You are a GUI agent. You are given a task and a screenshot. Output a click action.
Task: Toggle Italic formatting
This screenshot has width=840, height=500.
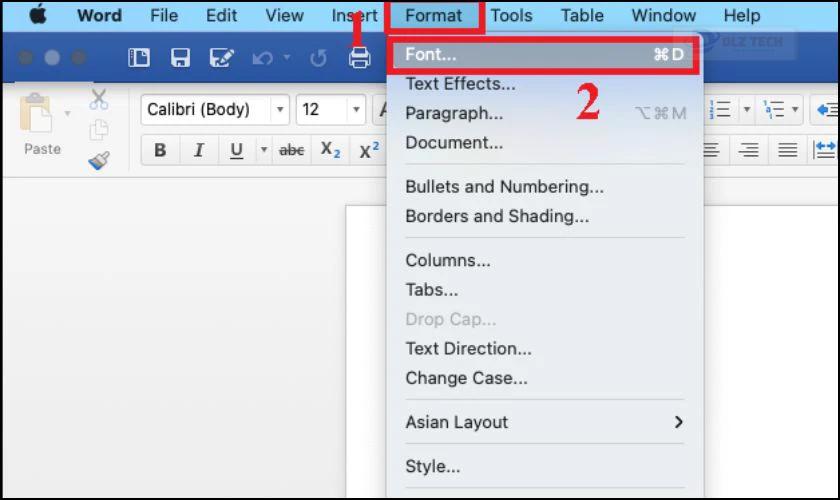pyautogui.click(x=199, y=150)
